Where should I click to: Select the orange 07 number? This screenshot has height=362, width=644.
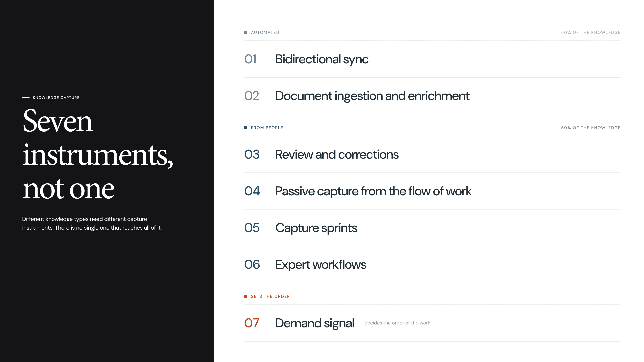click(252, 323)
